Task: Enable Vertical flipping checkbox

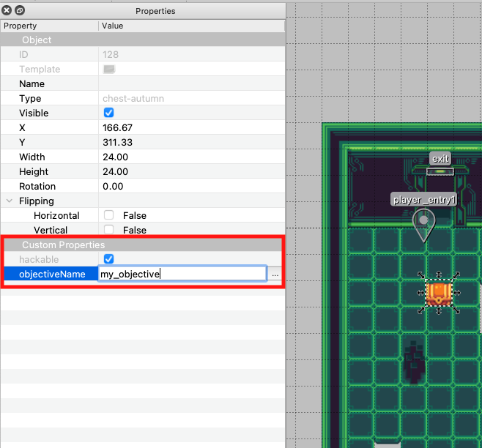Action: click(109, 230)
